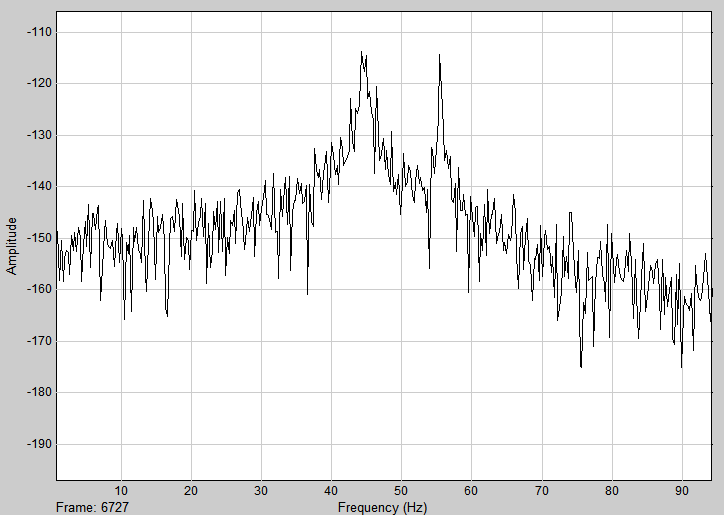Click the 20 frequency tick label
Image resolution: width=724 pixels, height=515 pixels.
pos(191,491)
